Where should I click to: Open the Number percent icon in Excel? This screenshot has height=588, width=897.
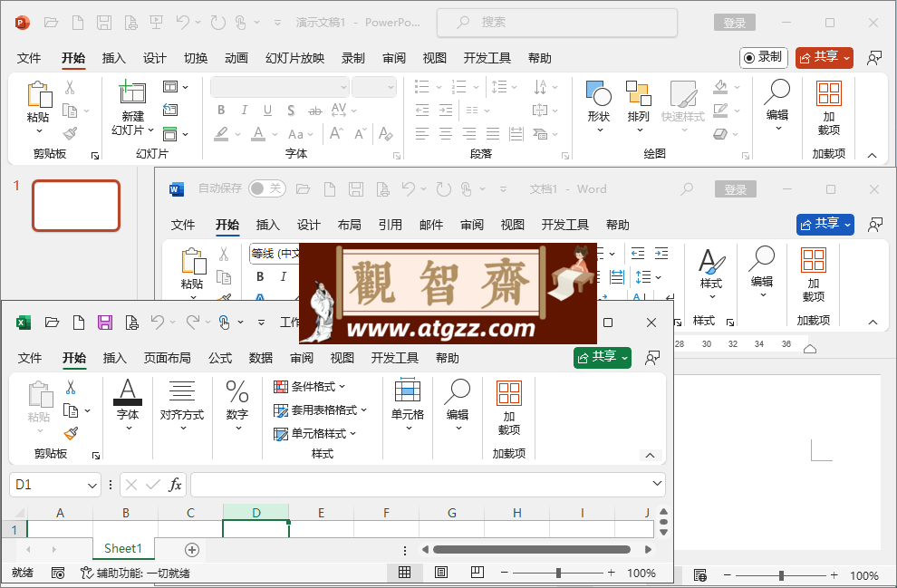point(236,392)
